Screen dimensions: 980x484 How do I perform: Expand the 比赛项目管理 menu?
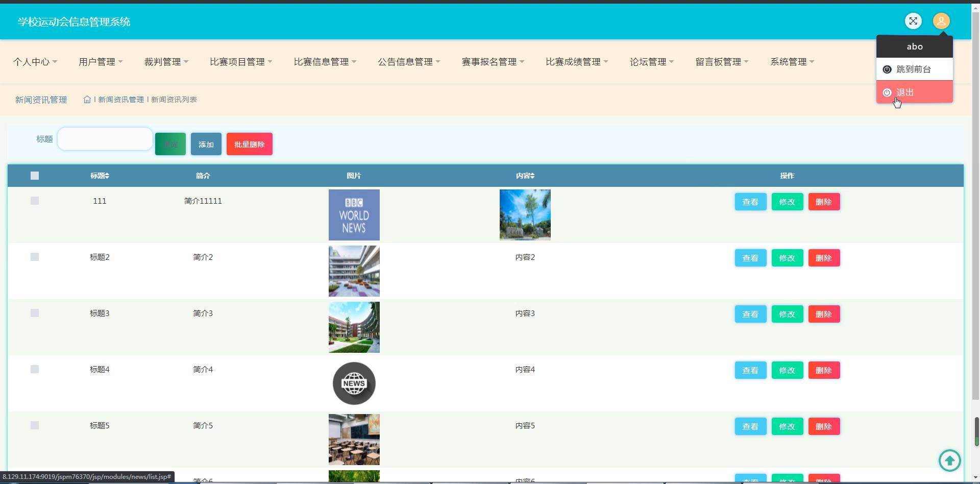(x=241, y=62)
